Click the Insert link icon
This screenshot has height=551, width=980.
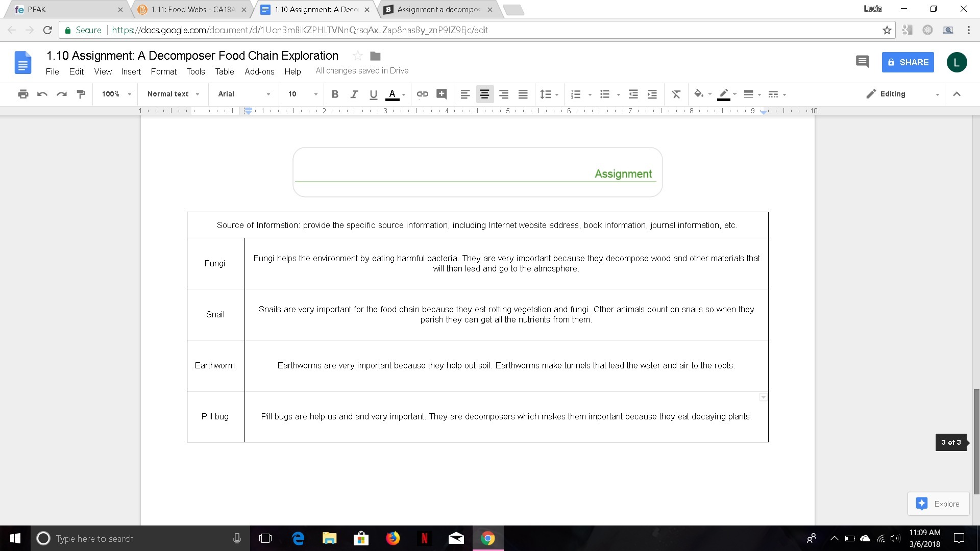tap(422, 94)
